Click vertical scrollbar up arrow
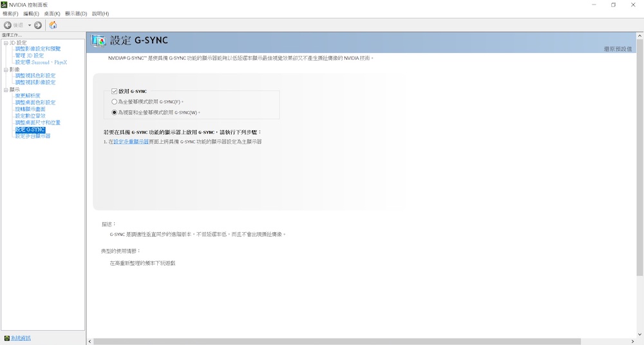644x345 pixels. [x=639, y=35]
